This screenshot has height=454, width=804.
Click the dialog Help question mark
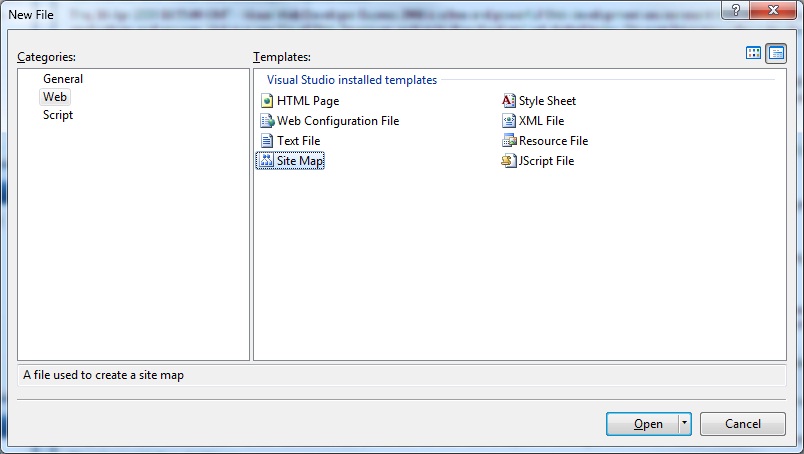pyautogui.click(x=736, y=9)
